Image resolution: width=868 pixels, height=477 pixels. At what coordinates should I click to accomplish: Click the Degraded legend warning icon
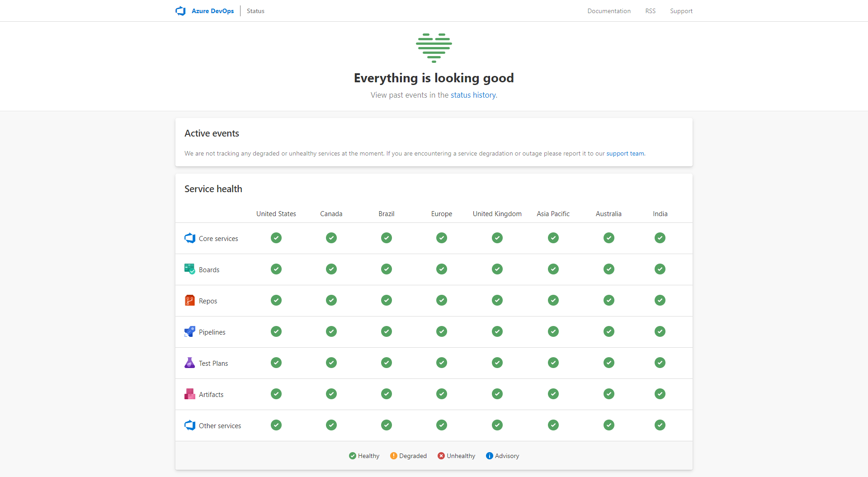(x=394, y=456)
